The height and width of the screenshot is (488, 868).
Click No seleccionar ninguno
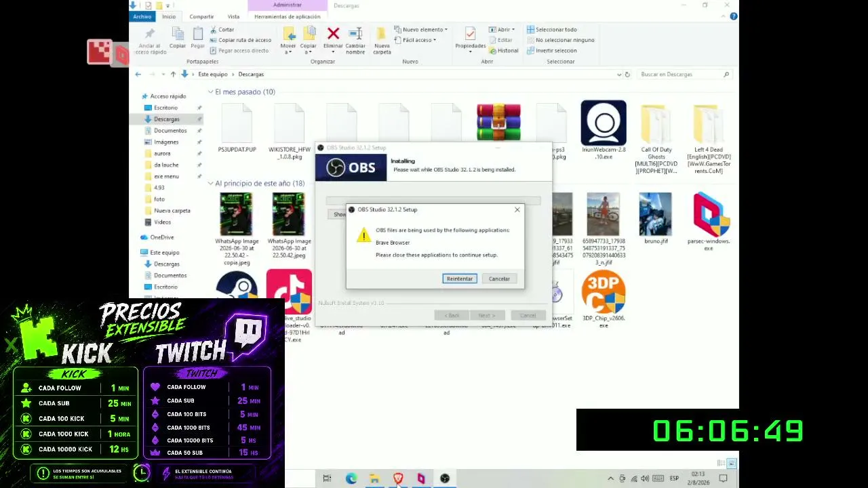[560, 40]
